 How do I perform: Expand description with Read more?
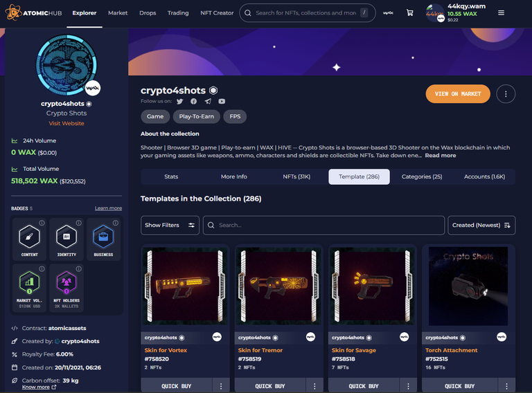point(441,156)
